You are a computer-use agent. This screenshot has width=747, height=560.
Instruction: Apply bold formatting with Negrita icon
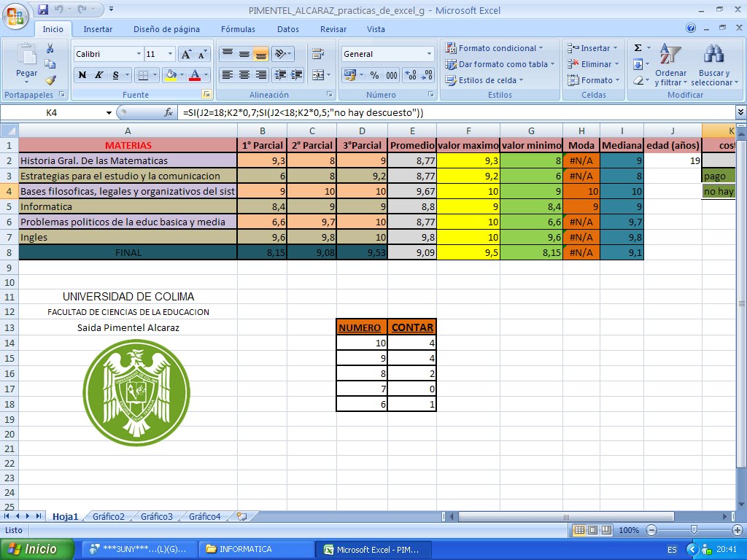(x=83, y=74)
